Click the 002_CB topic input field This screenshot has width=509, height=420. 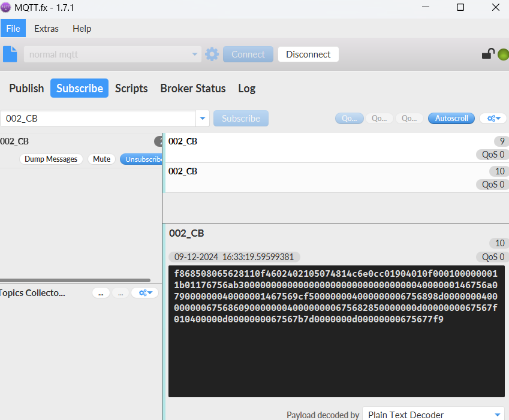[98, 119]
